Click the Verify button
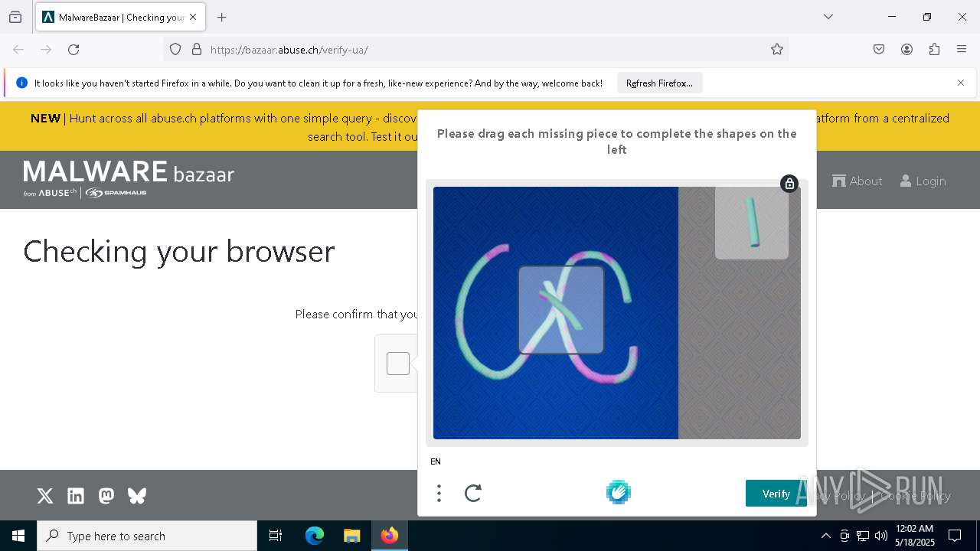This screenshot has height=551, width=980. [776, 494]
